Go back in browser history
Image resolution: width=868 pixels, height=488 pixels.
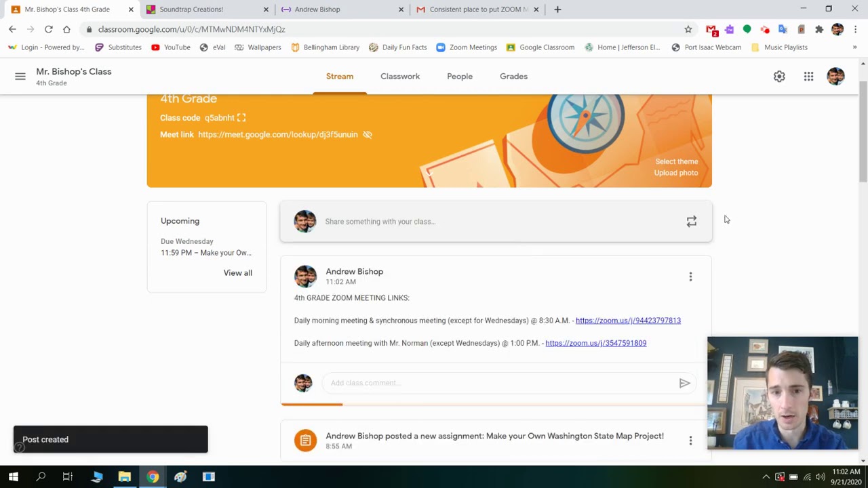(x=12, y=29)
